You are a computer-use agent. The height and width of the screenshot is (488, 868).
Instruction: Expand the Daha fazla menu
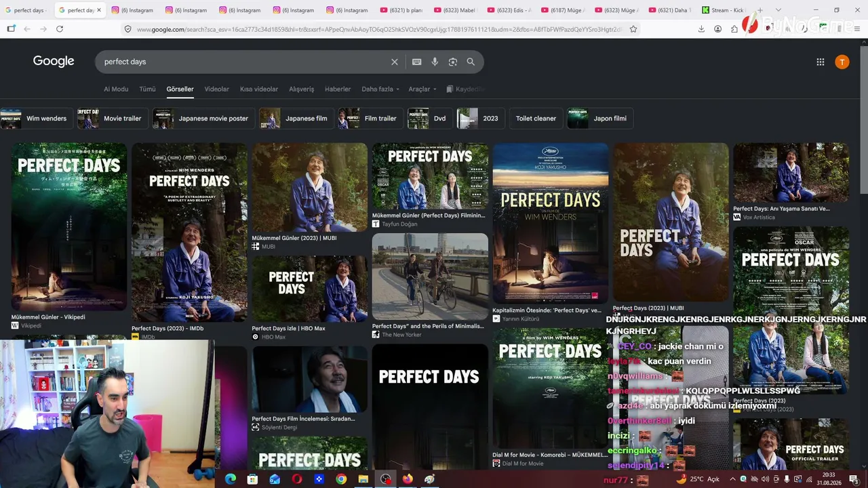(380, 89)
